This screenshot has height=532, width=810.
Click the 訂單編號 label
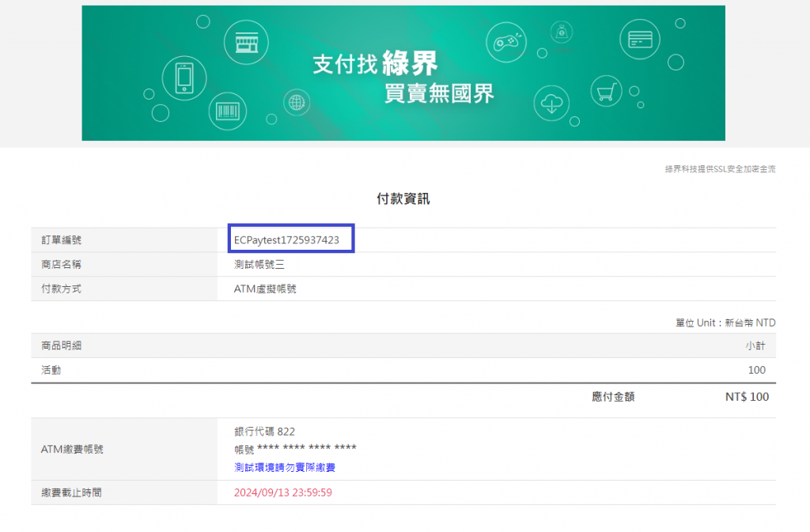[x=62, y=240]
